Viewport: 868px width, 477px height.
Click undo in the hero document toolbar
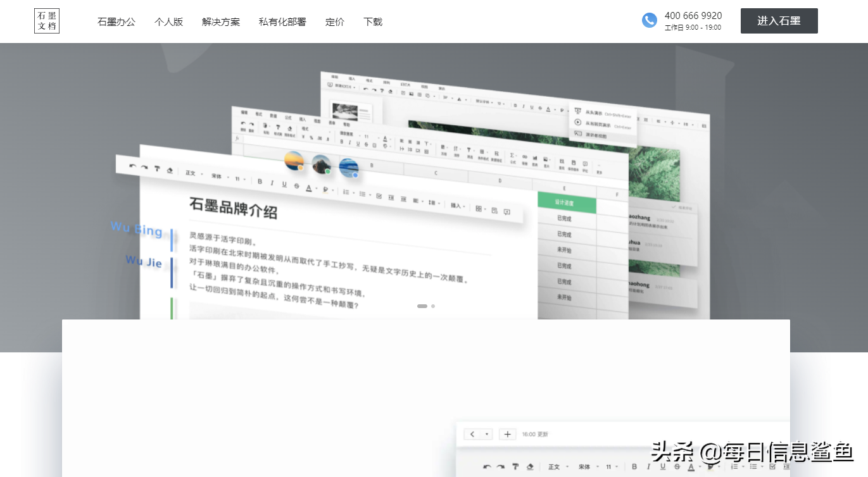point(133,166)
